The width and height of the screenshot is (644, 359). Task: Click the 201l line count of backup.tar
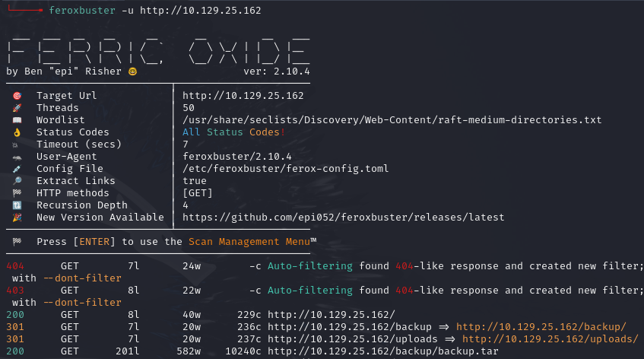point(127,351)
